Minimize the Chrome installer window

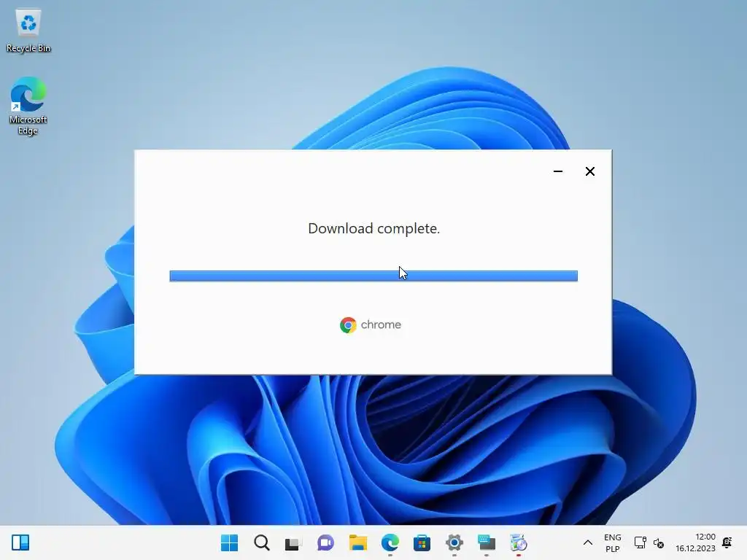click(558, 171)
